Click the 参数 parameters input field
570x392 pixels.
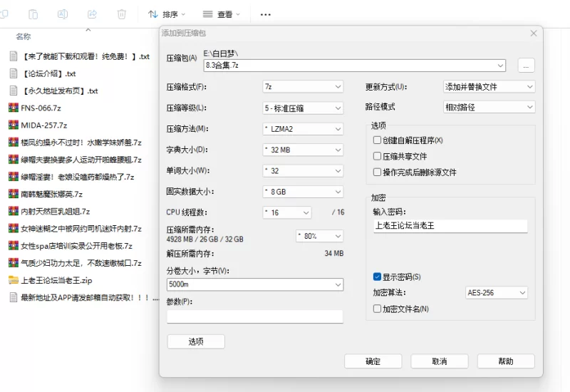[255, 316]
